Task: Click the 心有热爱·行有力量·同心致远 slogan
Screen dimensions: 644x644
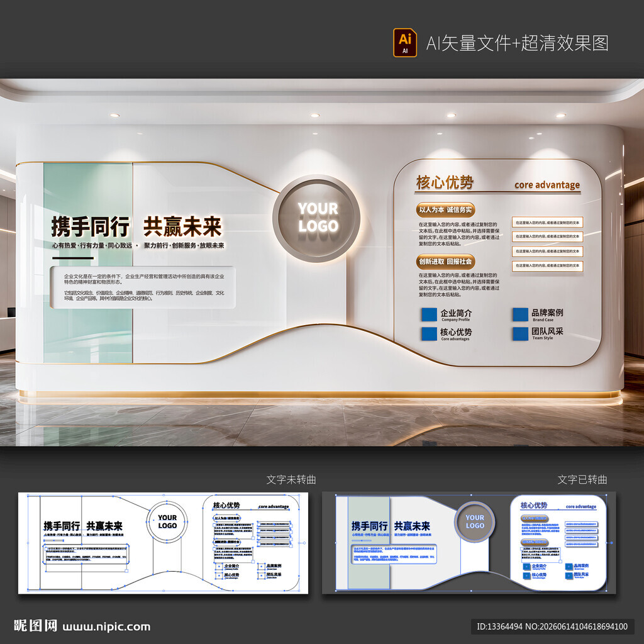Action: click(92, 246)
